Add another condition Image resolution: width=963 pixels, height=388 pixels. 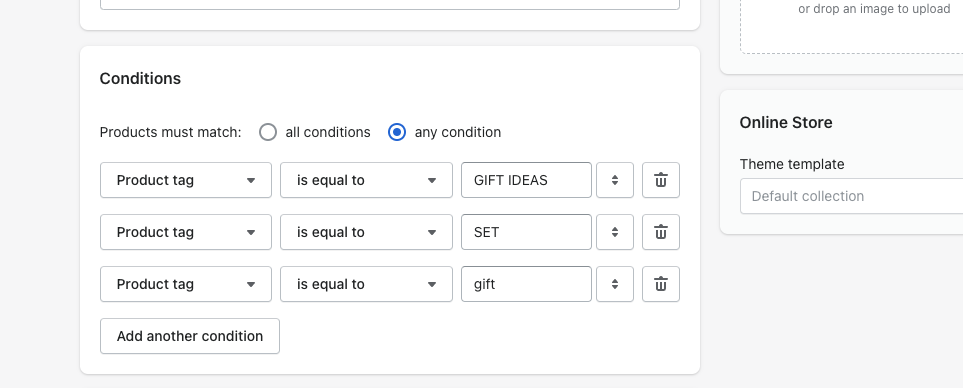(190, 336)
